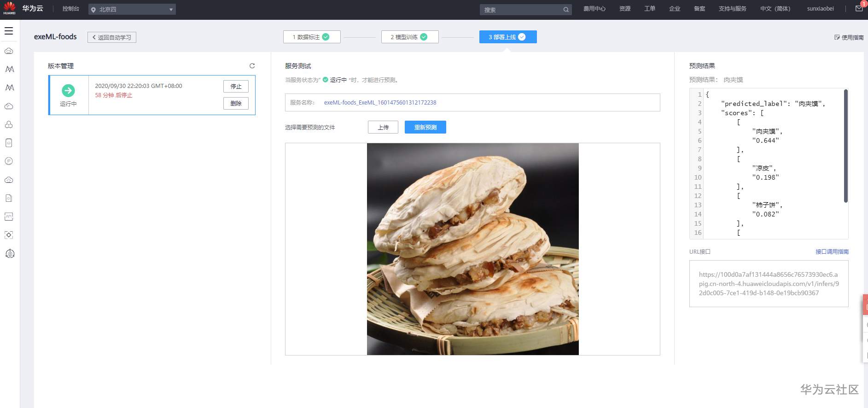Click the first cloud server sidebar icon
The width and height of the screenshot is (868, 408).
[9, 51]
